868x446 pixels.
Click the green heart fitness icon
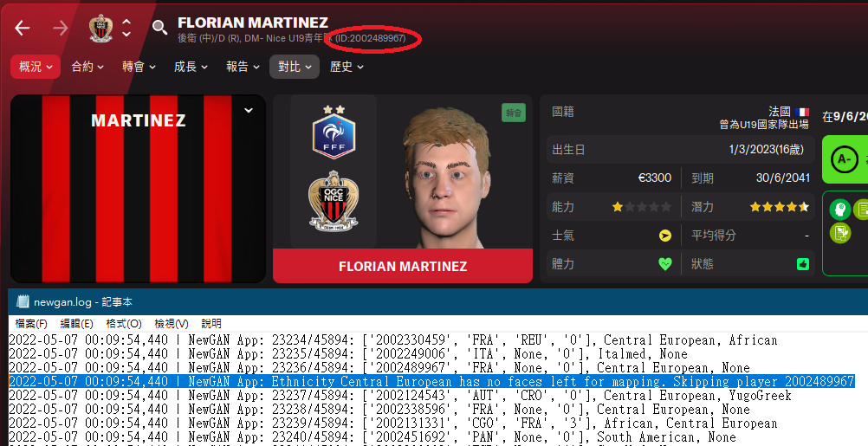[664, 264]
